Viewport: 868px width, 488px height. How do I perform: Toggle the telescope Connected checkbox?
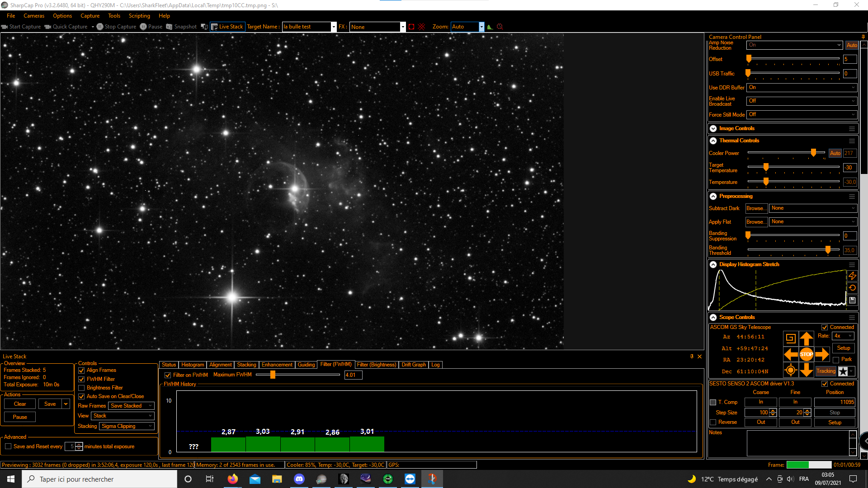(x=825, y=328)
